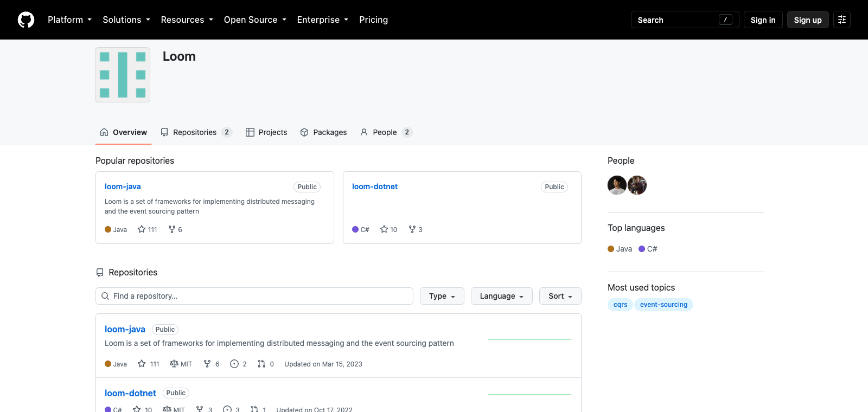This screenshot has height=412, width=868.
Task: View the 111 stars on the loom-java popular card
Action: tap(148, 229)
